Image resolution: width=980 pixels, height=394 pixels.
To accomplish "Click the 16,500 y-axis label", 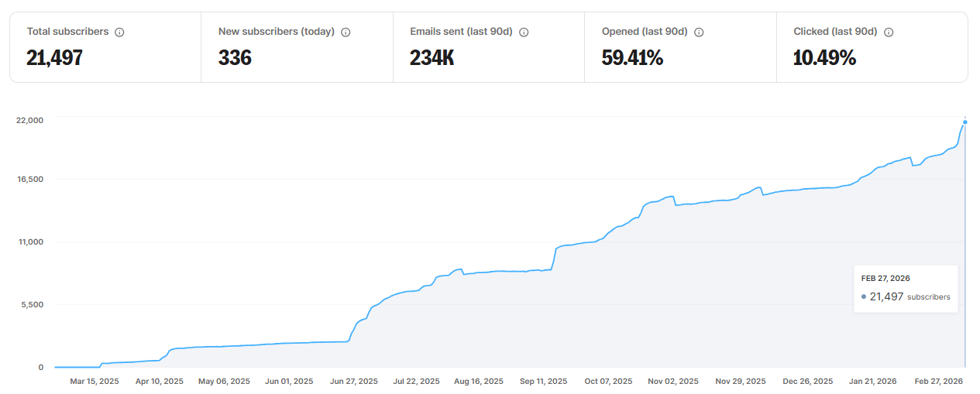I will coord(30,179).
